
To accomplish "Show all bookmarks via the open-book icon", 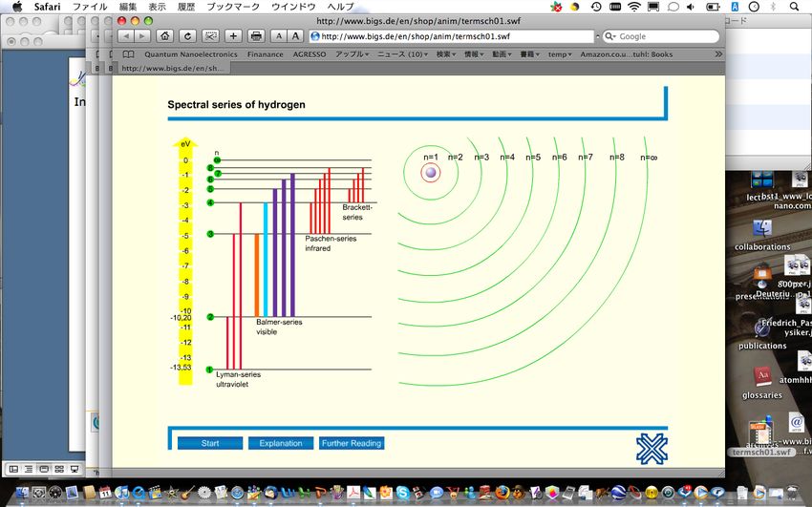I will [x=128, y=54].
